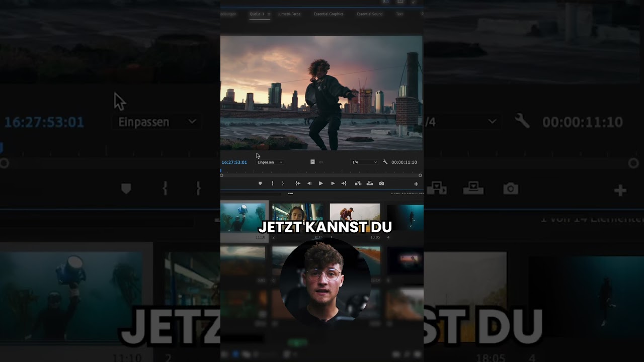644x362 pixels.
Task: Open the 1/4 playback resolution dropdown
Action: pyautogui.click(x=365, y=162)
